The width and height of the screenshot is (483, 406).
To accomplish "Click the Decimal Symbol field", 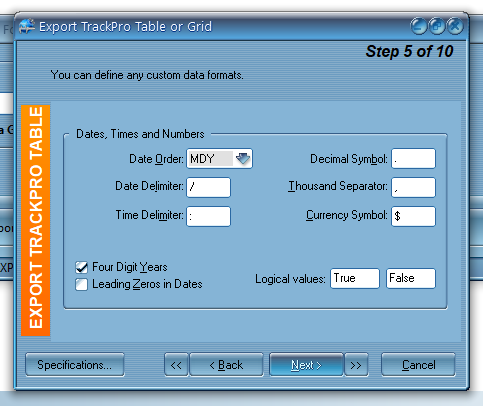I will click(x=413, y=158).
